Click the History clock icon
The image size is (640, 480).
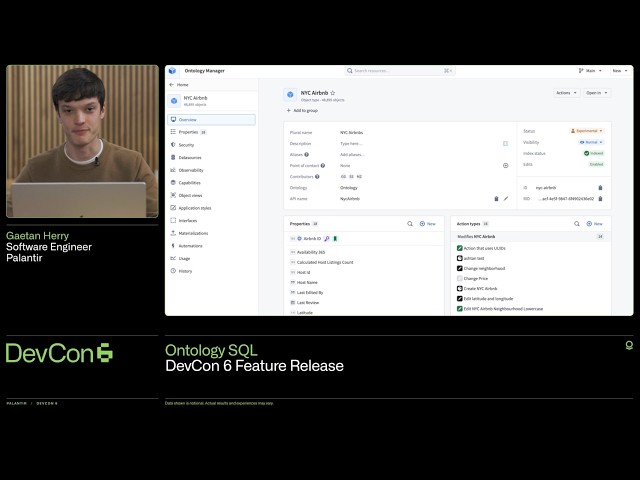tap(173, 271)
